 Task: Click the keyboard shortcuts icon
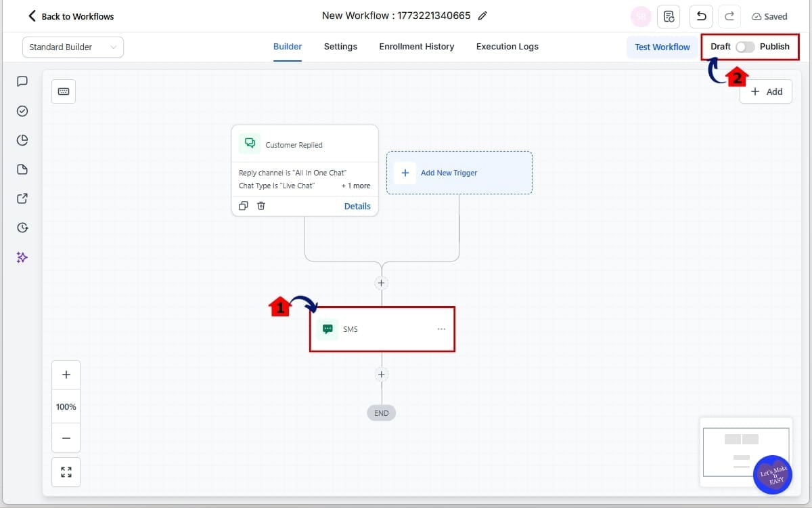point(64,91)
